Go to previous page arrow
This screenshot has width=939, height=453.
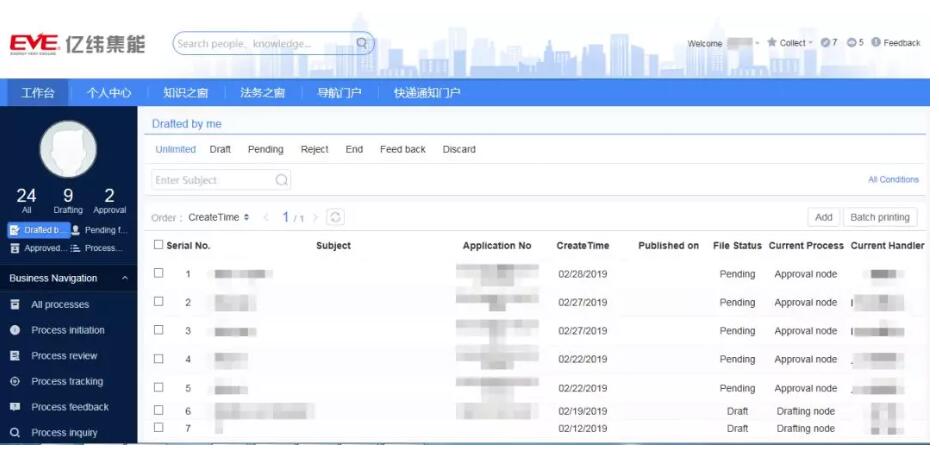266,217
